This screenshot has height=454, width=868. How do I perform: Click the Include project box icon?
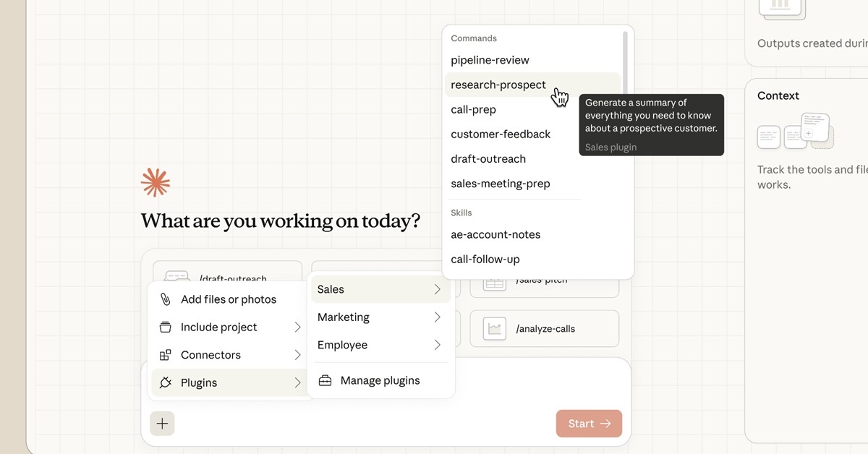(x=166, y=327)
